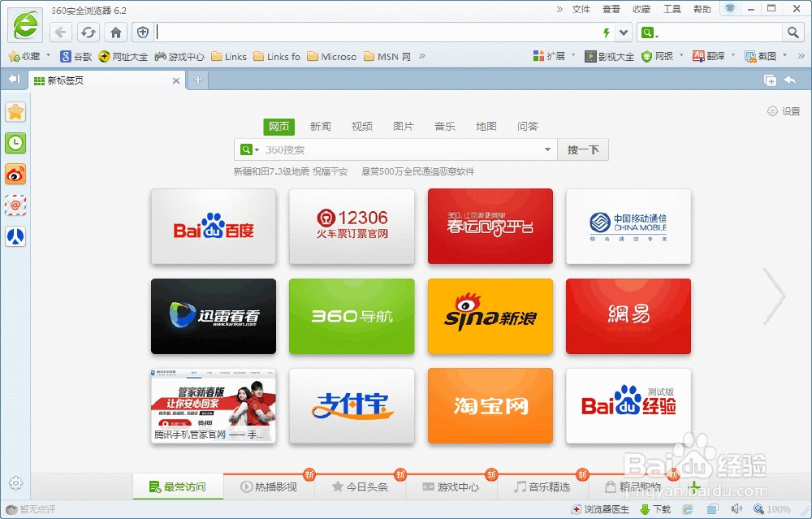
Task: Switch to the 今日头条 bottom tab
Action: (361, 487)
